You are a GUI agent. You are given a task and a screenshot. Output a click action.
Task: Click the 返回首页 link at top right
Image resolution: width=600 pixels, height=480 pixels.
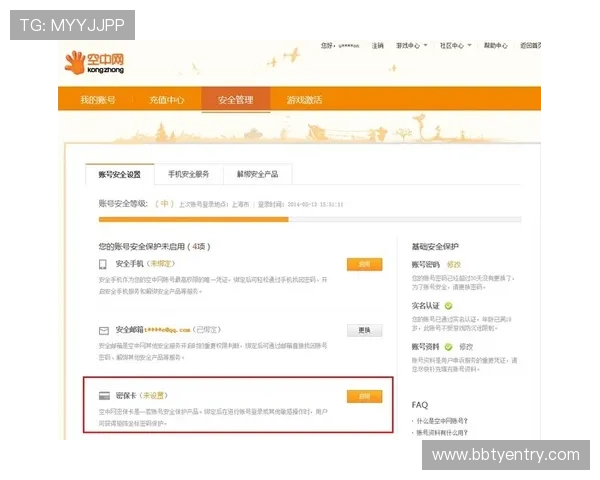530,46
